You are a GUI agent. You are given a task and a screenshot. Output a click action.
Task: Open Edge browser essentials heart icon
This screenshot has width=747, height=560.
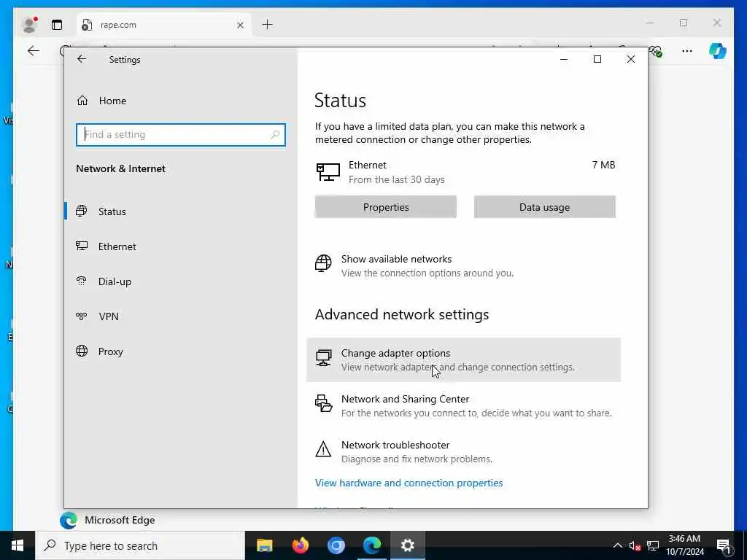pyautogui.click(x=657, y=51)
